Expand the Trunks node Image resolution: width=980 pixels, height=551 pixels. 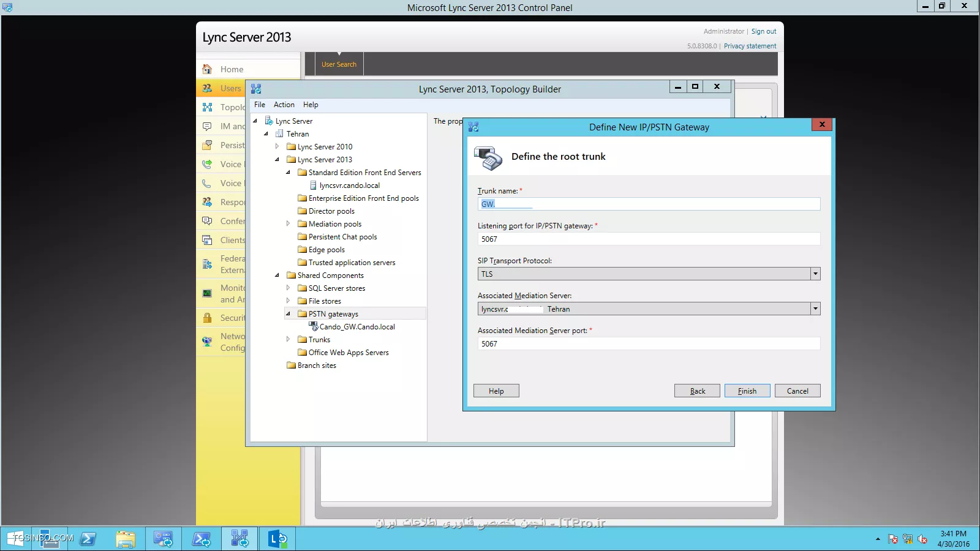pyautogui.click(x=288, y=339)
